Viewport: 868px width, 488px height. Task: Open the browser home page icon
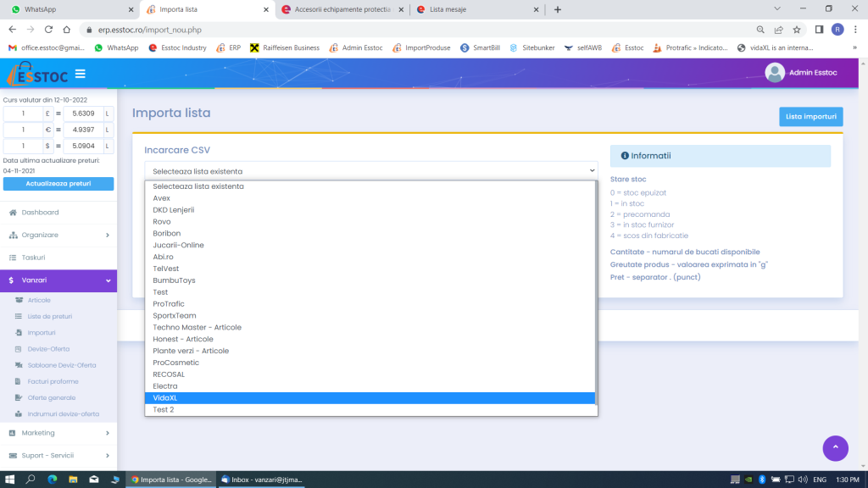66,30
